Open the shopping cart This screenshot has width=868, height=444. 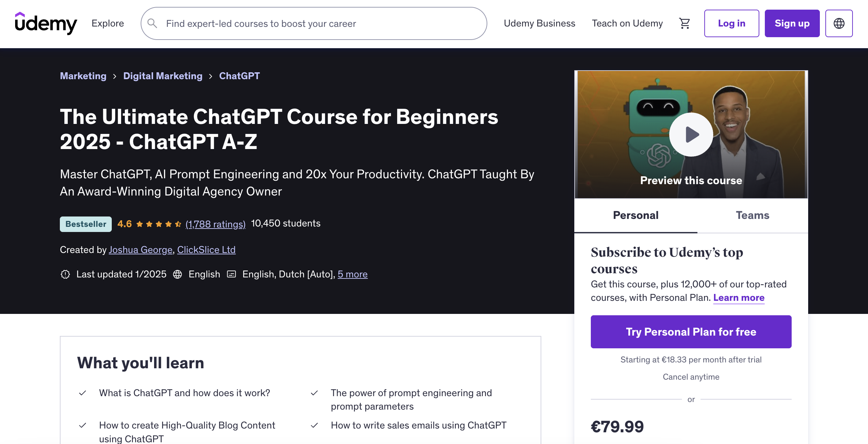click(x=684, y=23)
